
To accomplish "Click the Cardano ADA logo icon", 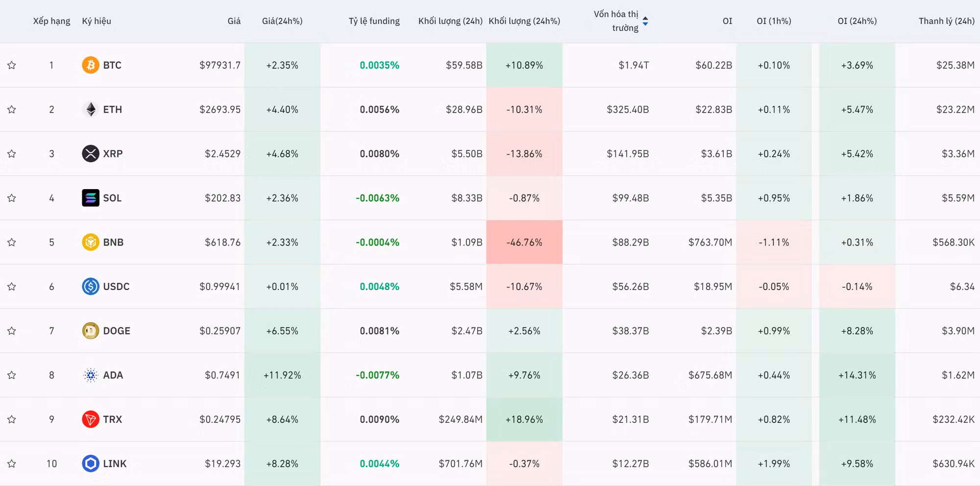I will (x=91, y=375).
